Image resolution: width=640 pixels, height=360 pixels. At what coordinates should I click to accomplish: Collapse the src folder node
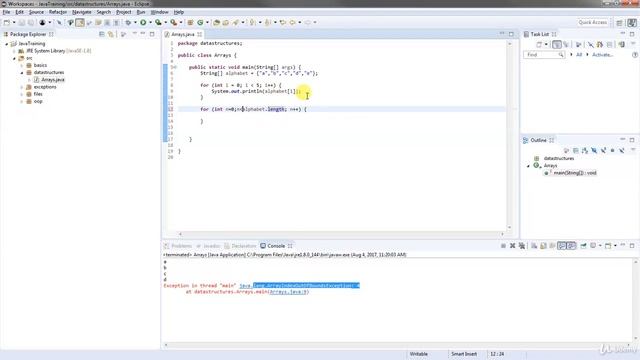14,58
